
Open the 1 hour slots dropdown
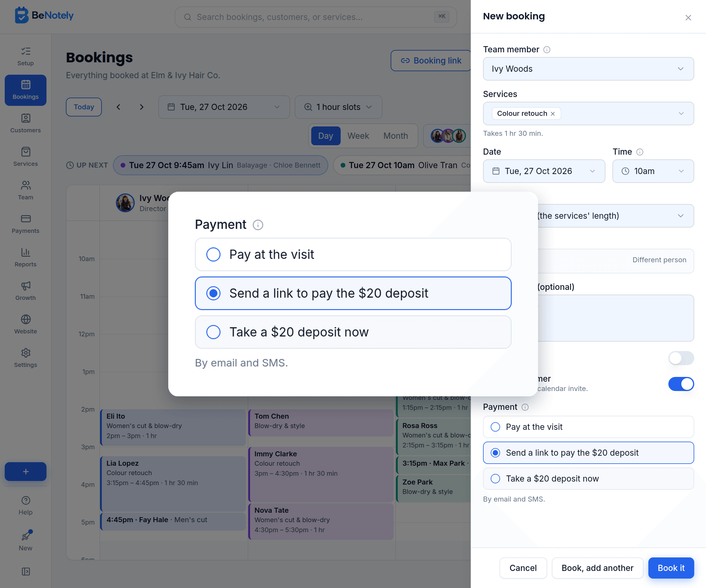point(338,107)
